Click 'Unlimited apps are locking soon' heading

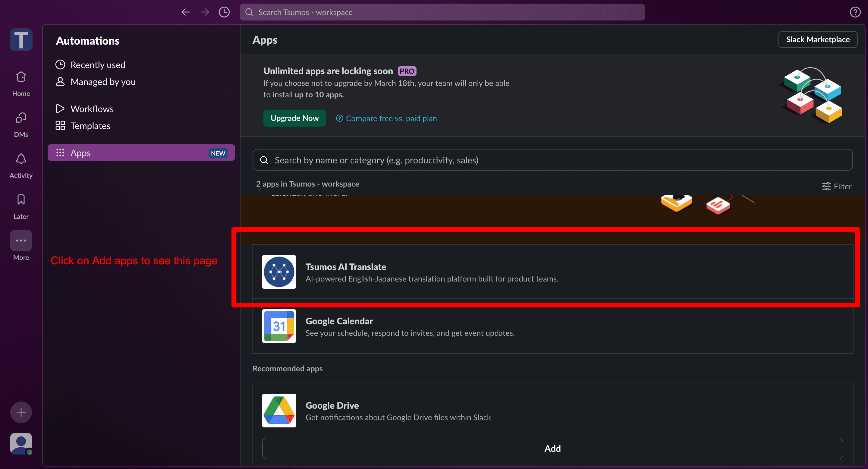328,71
